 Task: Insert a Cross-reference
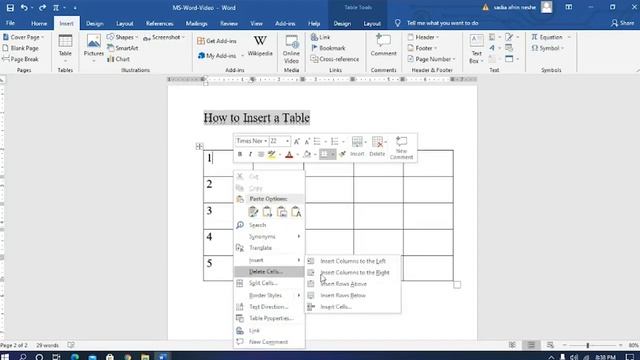[335, 59]
